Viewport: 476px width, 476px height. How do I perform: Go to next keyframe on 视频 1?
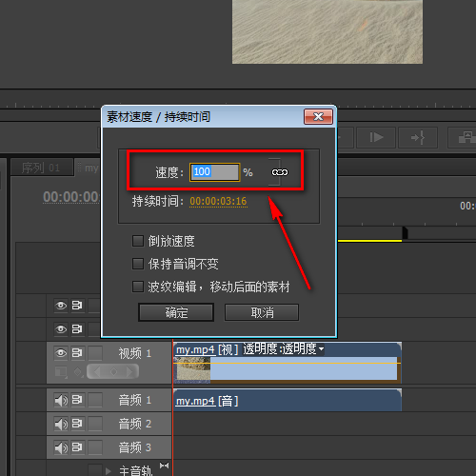point(129,371)
